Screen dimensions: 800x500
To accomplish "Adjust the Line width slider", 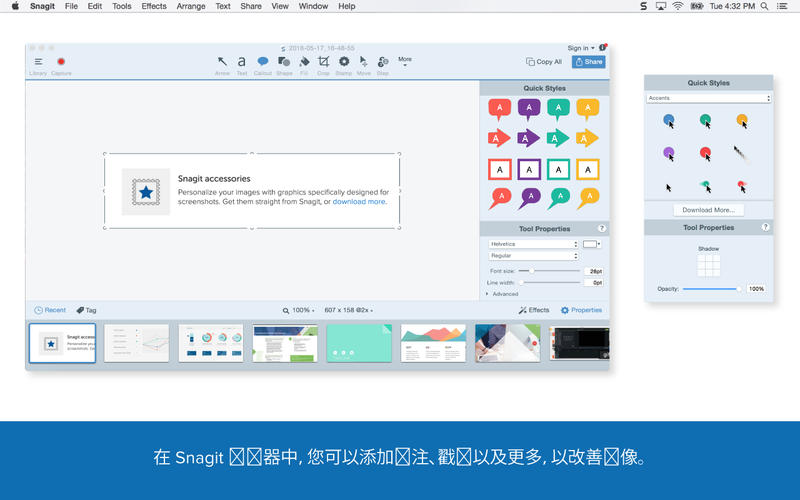I will coord(549,282).
